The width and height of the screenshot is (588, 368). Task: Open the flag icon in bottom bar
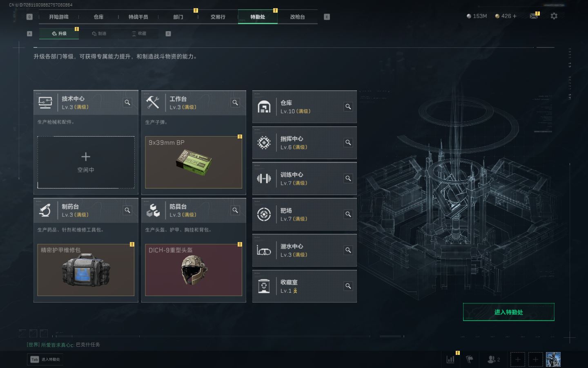470,359
